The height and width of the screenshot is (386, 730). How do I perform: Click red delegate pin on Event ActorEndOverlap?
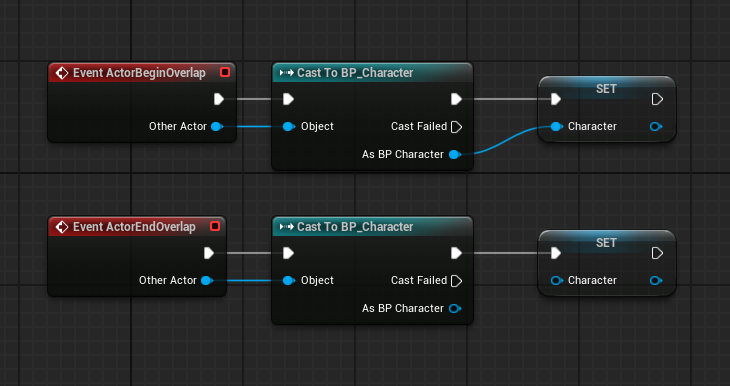point(215,226)
